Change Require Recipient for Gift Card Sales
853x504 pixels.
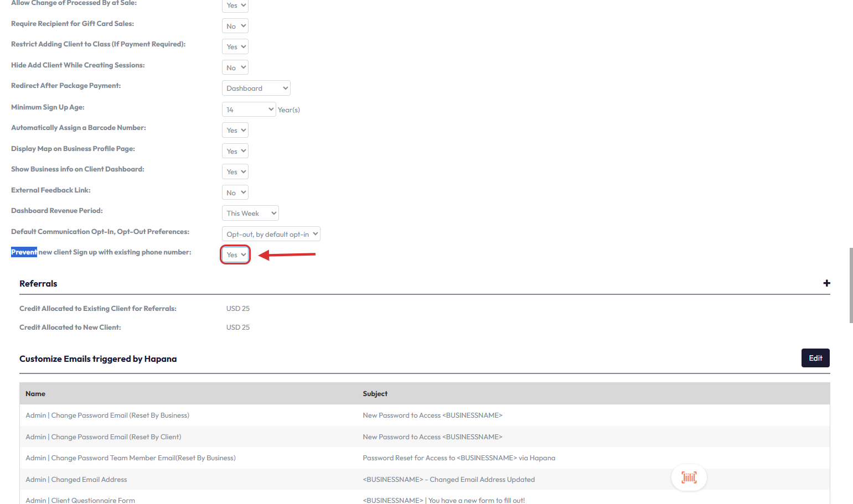235,26
